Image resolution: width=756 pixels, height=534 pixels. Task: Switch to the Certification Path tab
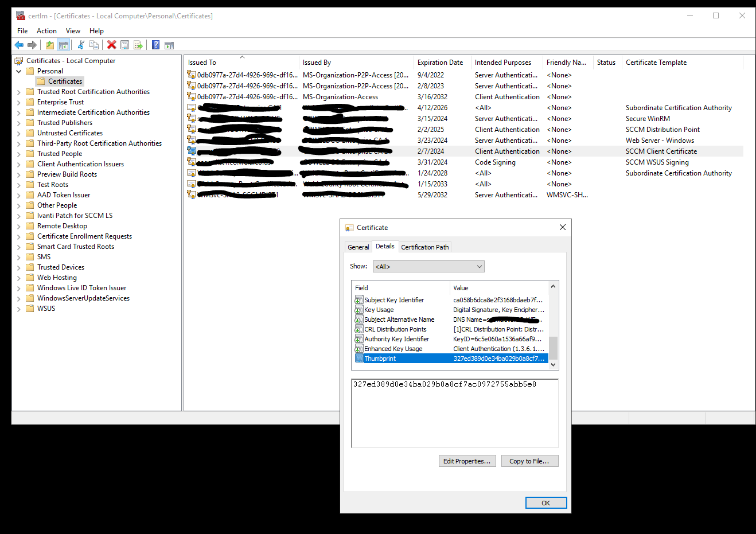[x=424, y=247]
